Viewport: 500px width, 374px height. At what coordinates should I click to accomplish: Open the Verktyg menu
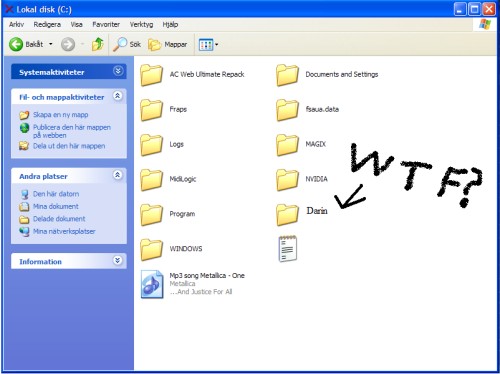click(x=141, y=24)
